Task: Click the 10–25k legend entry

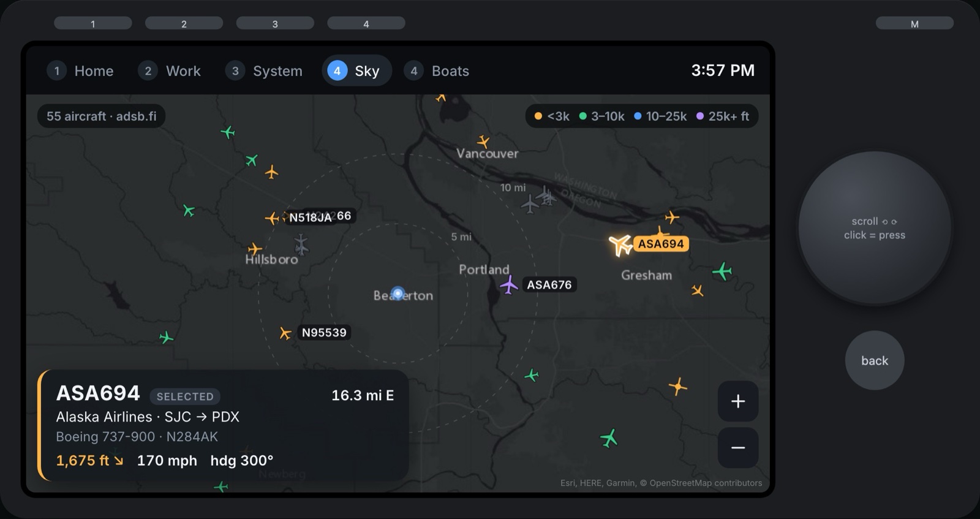Action: coord(660,116)
